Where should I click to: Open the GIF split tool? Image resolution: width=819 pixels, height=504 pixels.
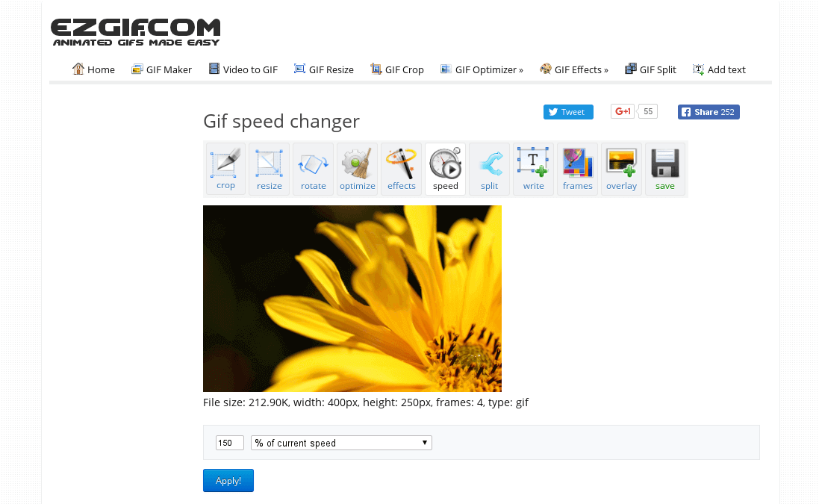click(x=489, y=168)
